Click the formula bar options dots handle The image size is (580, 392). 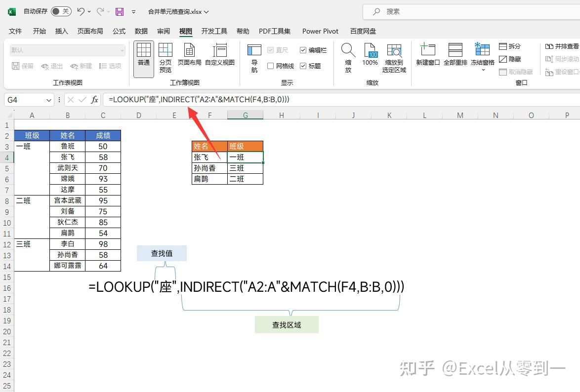pos(59,100)
